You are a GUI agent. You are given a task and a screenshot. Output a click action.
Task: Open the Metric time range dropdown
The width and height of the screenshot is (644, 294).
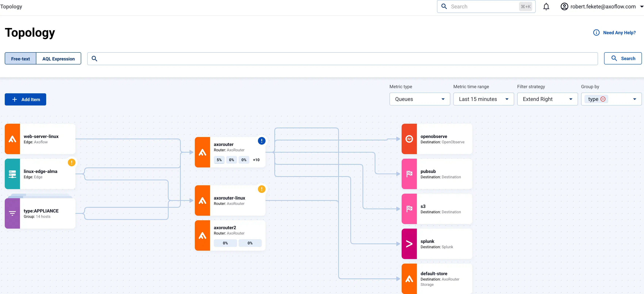tap(484, 99)
